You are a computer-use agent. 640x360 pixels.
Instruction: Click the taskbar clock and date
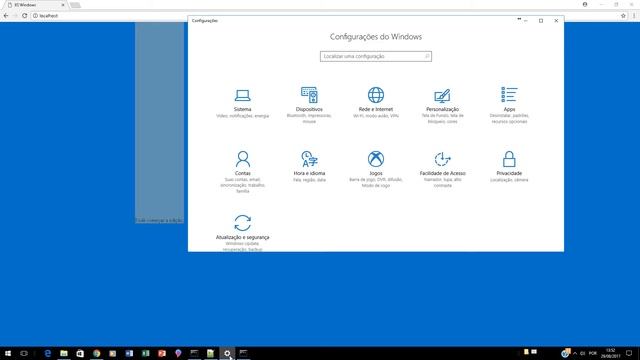610,353
